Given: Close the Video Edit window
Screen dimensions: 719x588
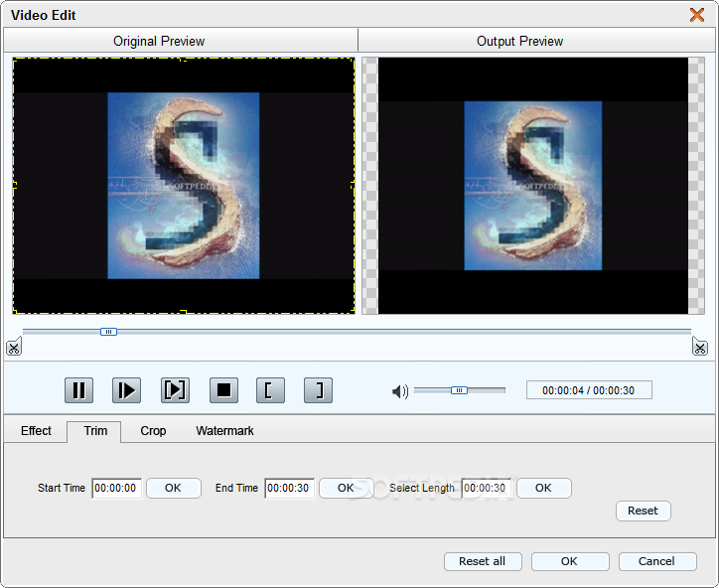Looking at the screenshot, I should [x=697, y=15].
